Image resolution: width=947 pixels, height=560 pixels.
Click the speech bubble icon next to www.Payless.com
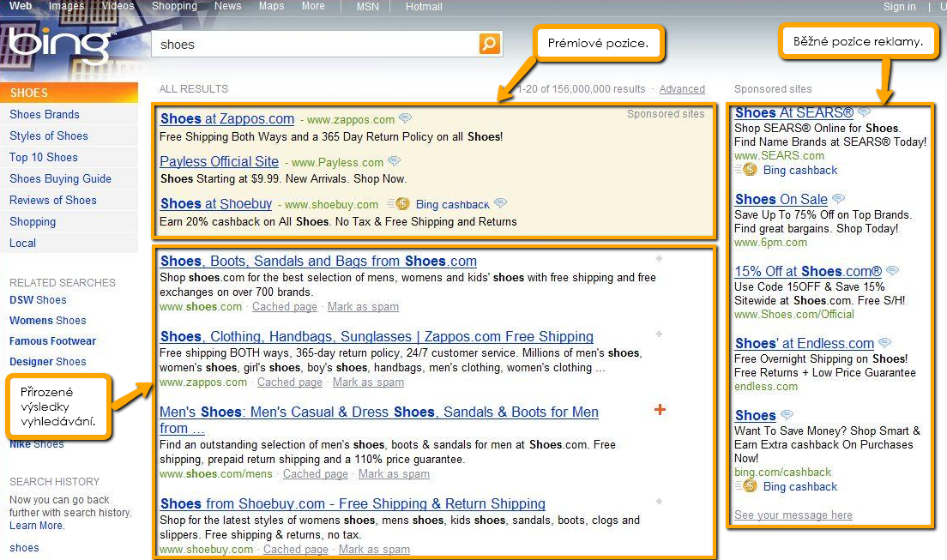pos(394,160)
